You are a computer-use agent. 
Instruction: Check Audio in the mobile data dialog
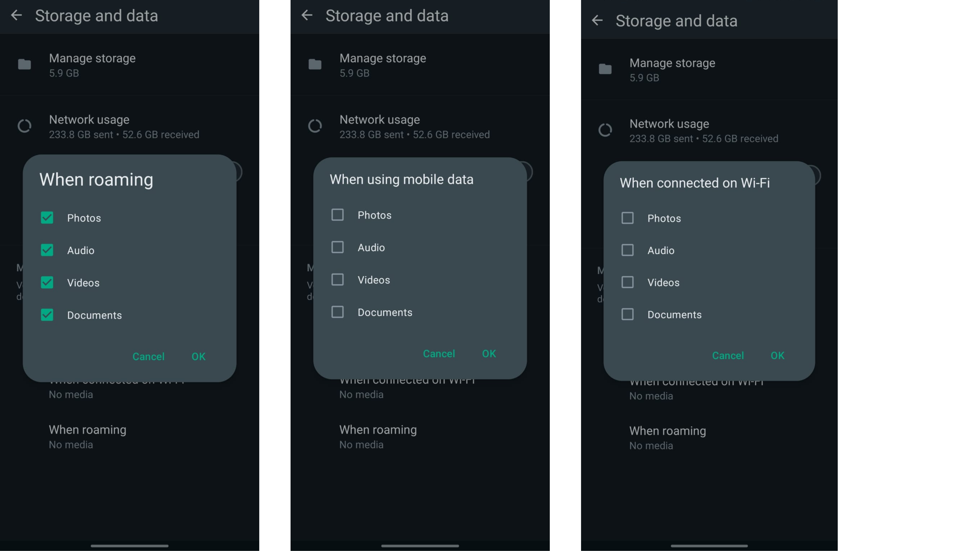[x=337, y=248]
